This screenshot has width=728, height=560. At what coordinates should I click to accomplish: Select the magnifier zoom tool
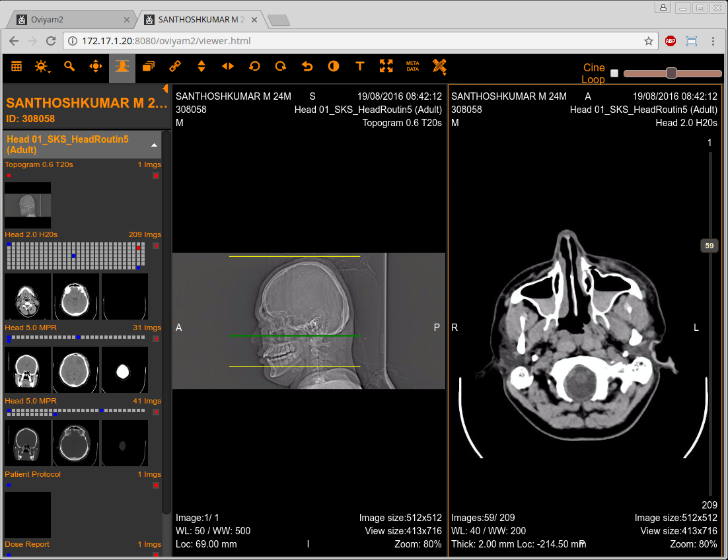69,66
